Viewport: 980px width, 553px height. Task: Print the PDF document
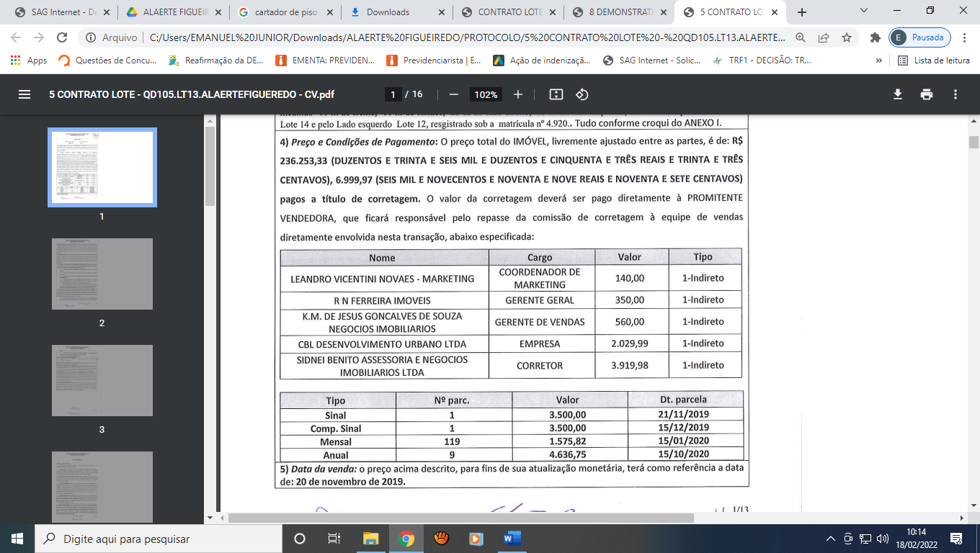click(x=927, y=94)
